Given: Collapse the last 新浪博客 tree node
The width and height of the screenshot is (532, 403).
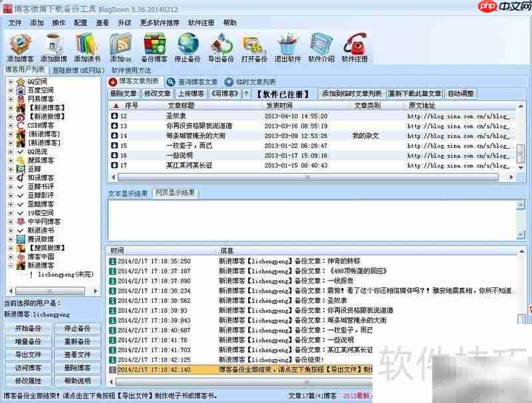Looking at the screenshot, I should pyautogui.click(x=11, y=265).
